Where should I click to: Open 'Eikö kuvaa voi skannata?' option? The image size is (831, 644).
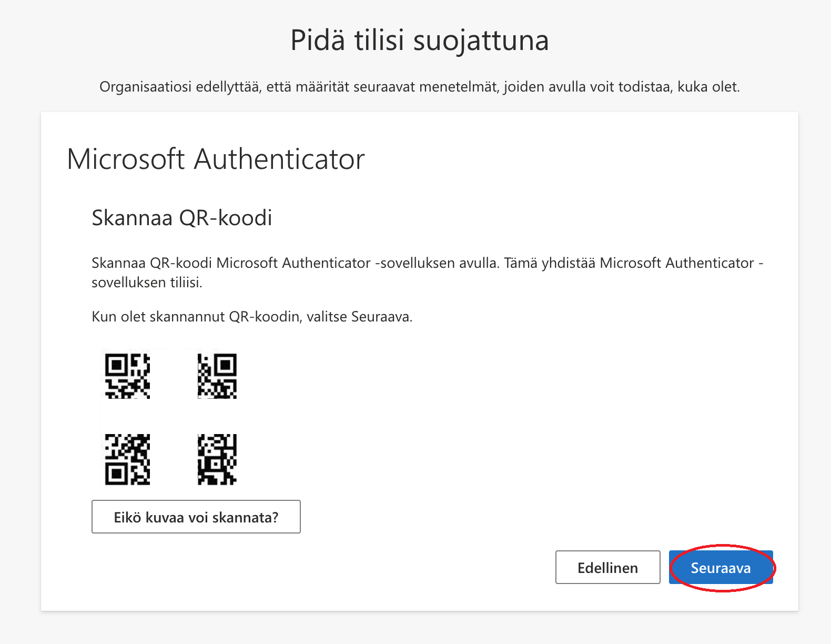(x=196, y=517)
